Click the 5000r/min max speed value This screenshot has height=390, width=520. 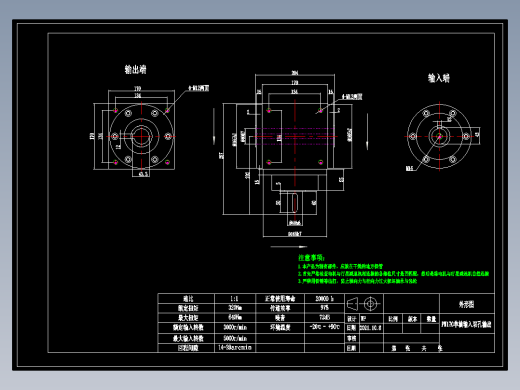[235, 338]
